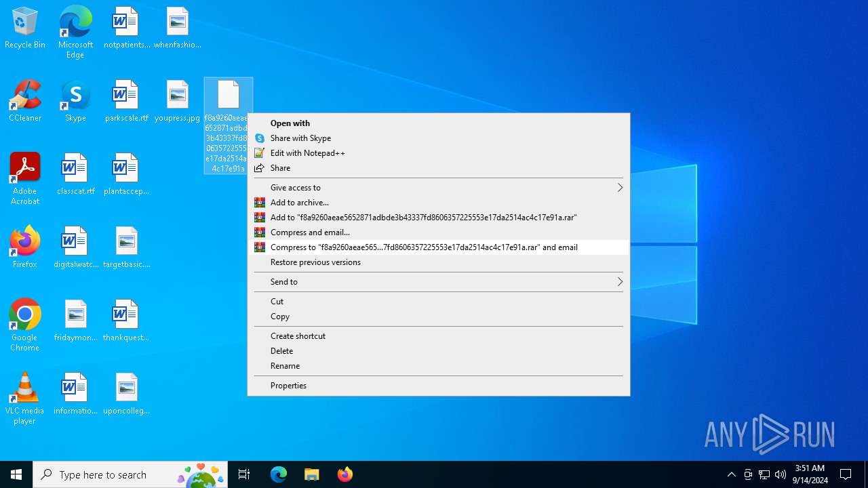Select the youpress.jpg file icon
This screenshot has height=488, width=868.
coord(178,102)
